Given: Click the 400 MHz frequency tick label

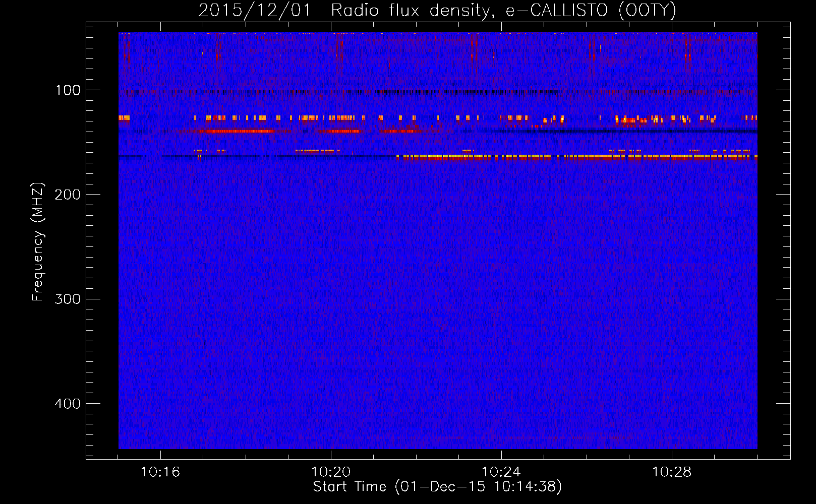Looking at the screenshot, I should [x=68, y=404].
